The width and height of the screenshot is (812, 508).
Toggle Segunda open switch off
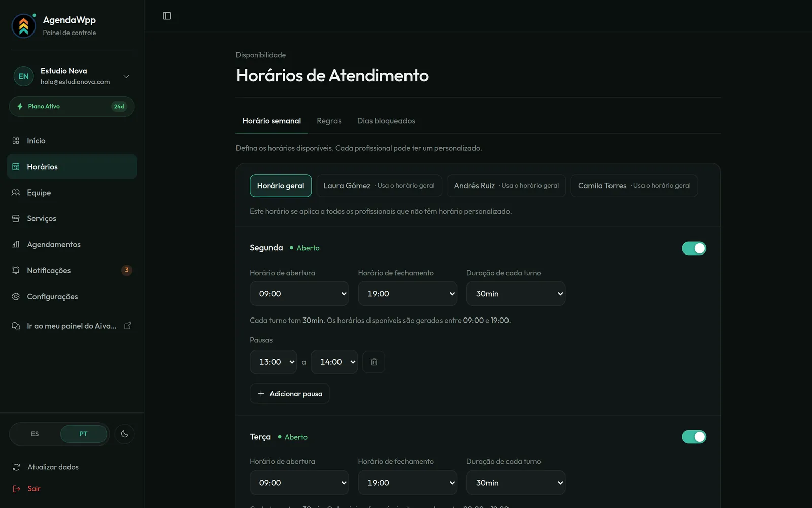pyautogui.click(x=694, y=248)
